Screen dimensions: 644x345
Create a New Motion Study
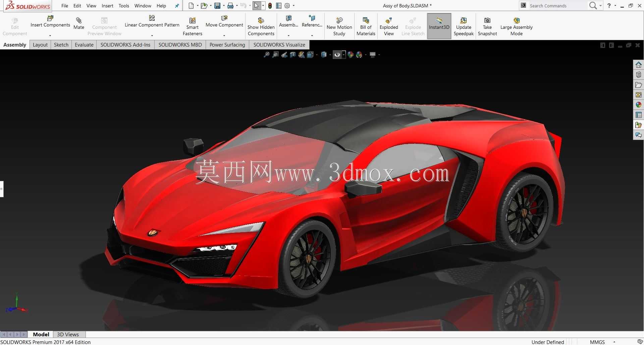(x=339, y=26)
